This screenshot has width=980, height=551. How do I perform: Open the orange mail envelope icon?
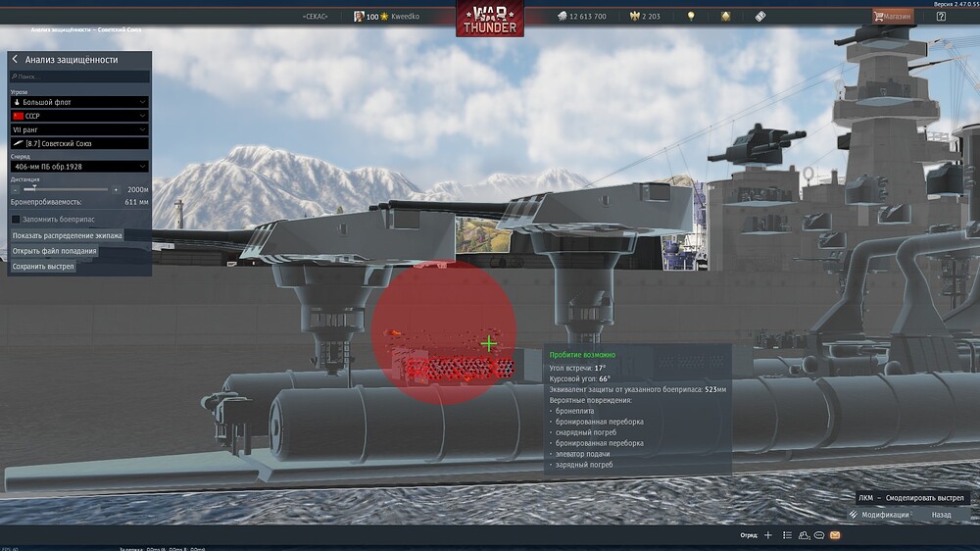(835, 535)
